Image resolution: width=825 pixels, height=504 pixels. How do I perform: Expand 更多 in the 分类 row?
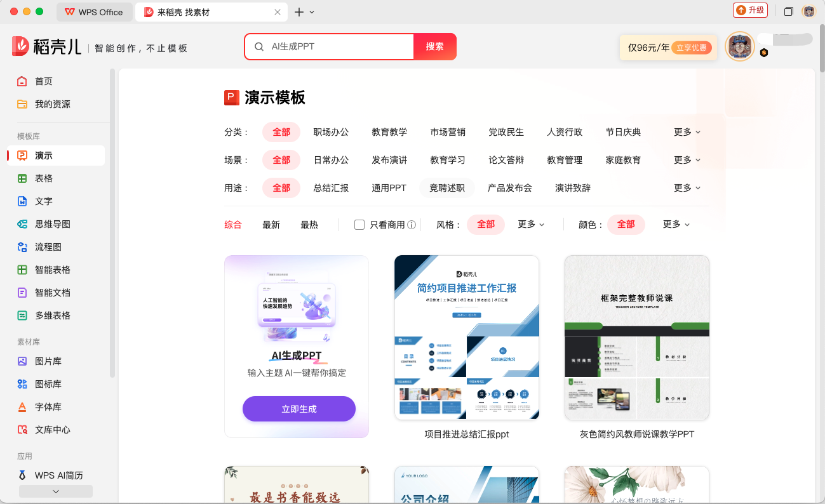687,132
